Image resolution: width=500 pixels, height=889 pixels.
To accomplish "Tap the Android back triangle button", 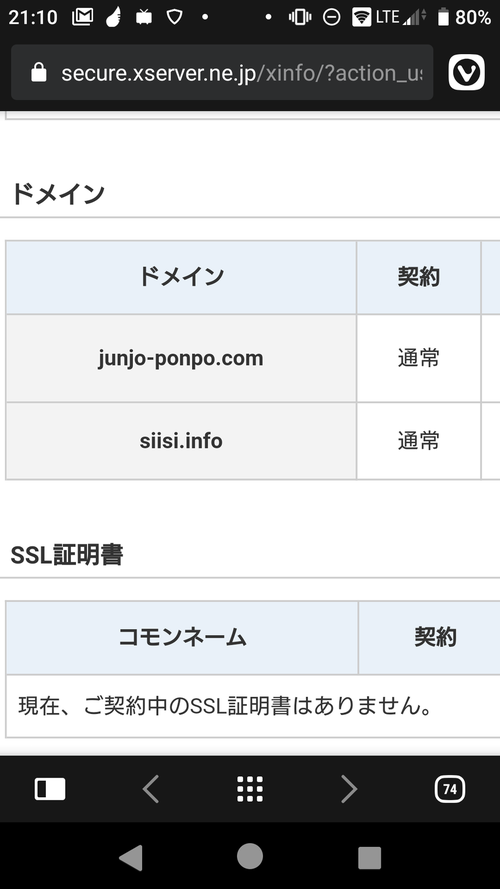I will tap(130, 857).
